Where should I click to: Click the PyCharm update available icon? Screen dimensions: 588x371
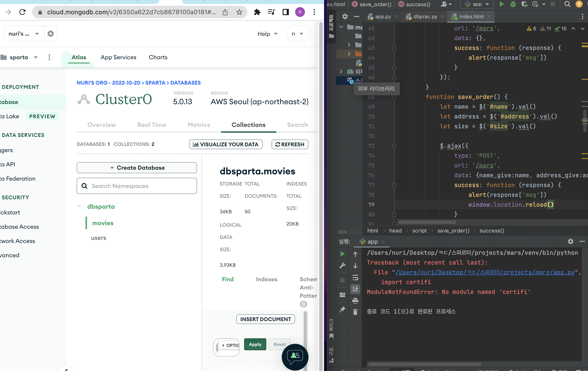[579, 4]
